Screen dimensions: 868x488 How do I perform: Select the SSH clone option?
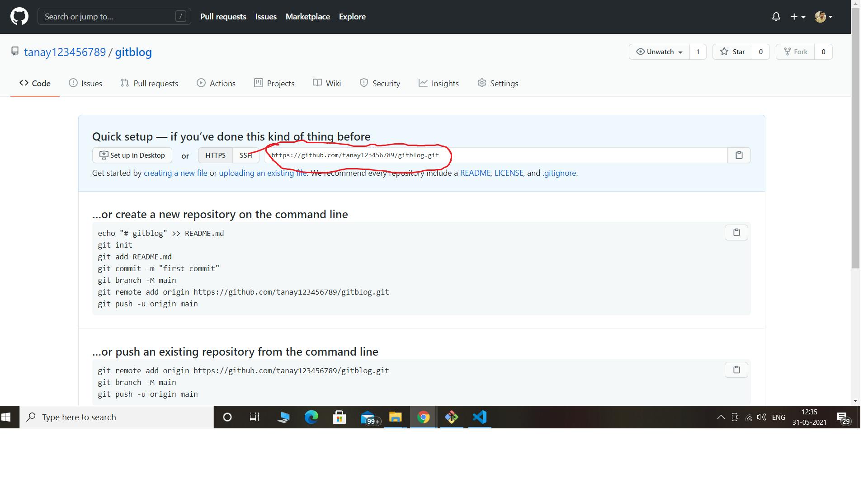point(246,155)
